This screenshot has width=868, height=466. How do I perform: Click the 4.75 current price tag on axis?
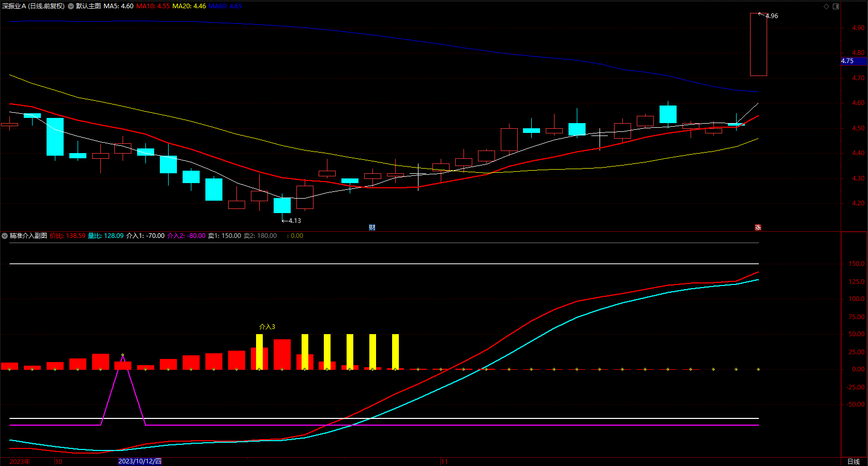click(854, 61)
